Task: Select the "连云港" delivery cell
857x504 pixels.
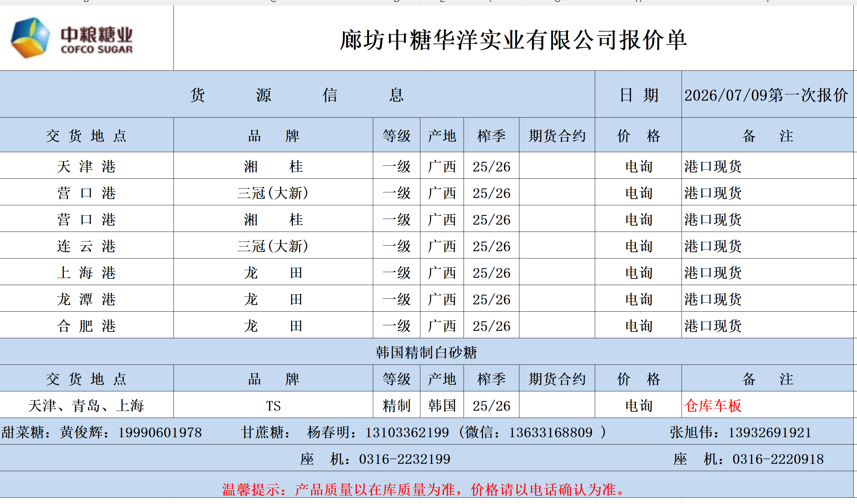Action: [x=86, y=246]
